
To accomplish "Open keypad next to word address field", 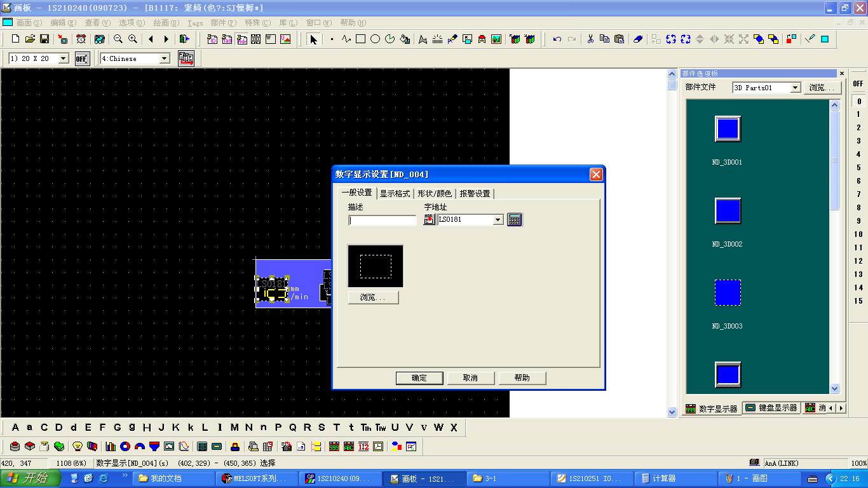I will [x=514, y=220].
